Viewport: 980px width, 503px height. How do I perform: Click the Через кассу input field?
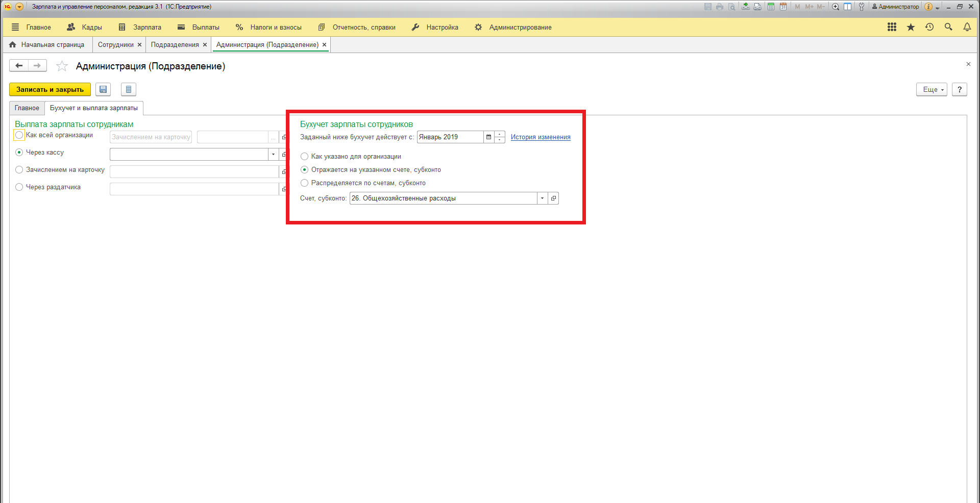click(x=189, y=154)
